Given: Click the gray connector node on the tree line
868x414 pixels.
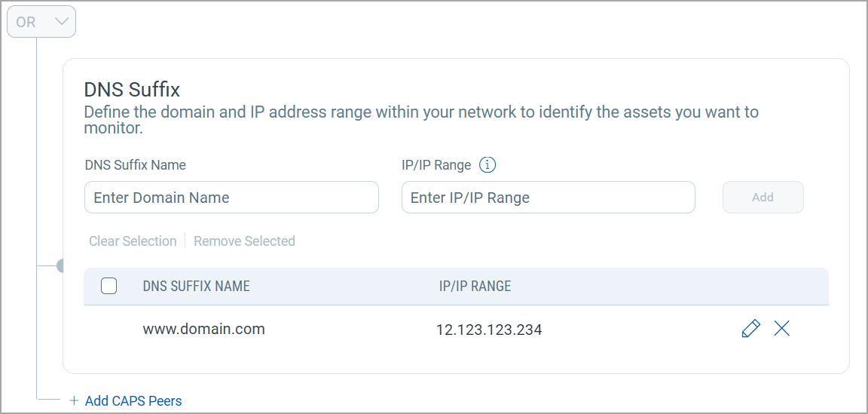Looking at the screenshot, I should tap(60, 266).
